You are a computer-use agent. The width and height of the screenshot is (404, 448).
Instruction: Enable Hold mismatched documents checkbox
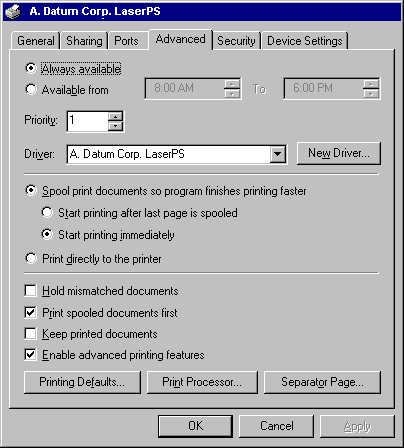click(x=31, y=290)
